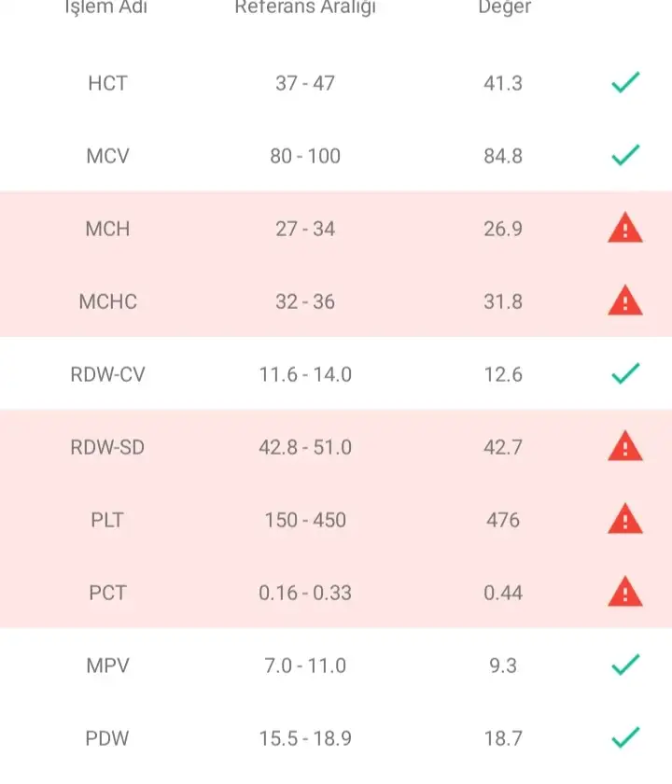The height and width of the screenshot is (784, 672).
Task: Click the MPV green checkmark
Action: point(625,665)
